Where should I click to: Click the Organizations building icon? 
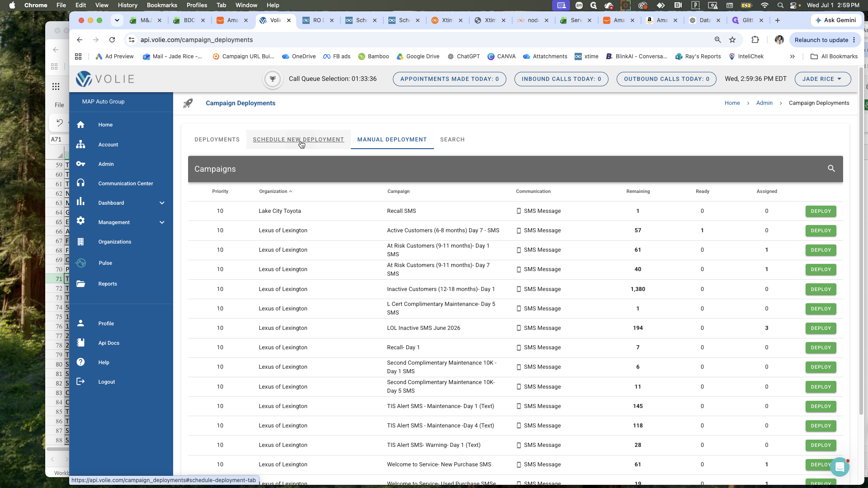coord(80,242)
